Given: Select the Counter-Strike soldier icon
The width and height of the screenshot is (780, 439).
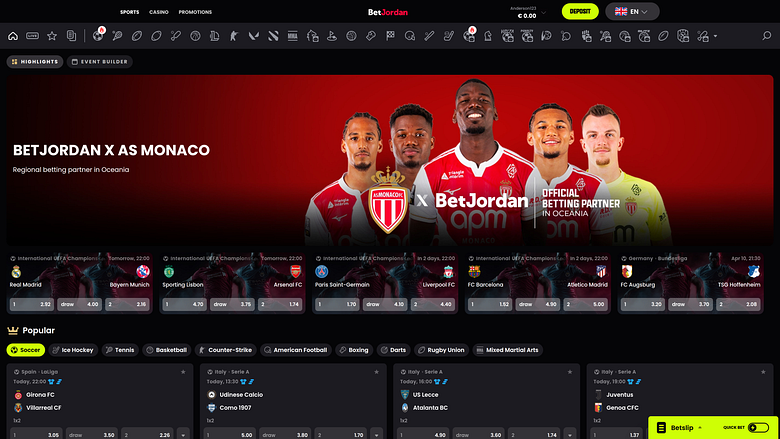Looking at the screenshot, I should 234,36.
